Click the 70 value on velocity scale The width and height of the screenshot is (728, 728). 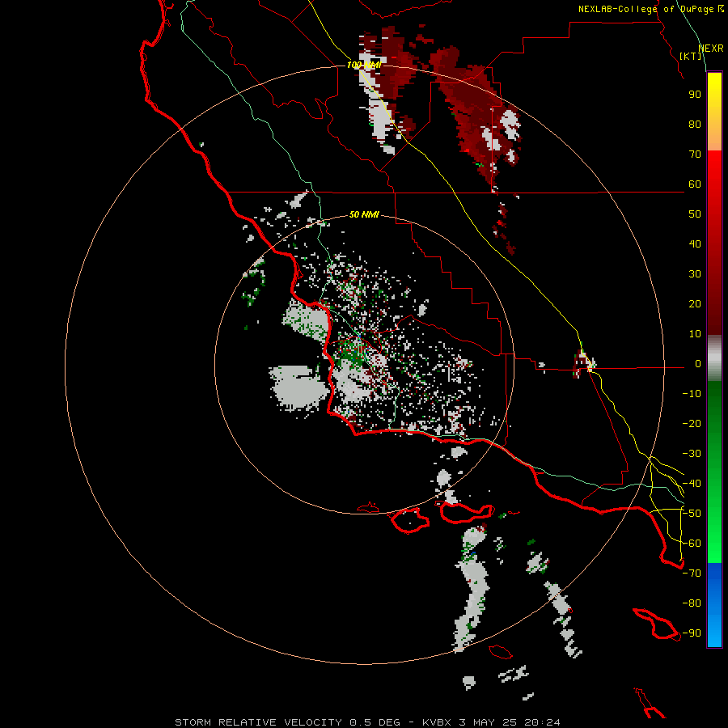[695, 154]
